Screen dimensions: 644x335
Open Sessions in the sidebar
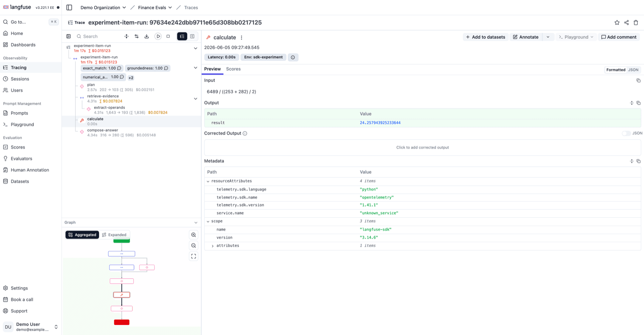click(x=31, y=79)
